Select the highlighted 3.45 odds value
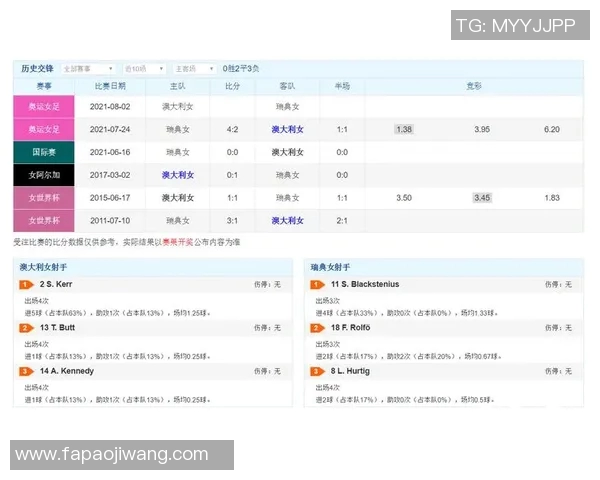The width and height of the screenshot is (600, 480). [x=482, y=198]
